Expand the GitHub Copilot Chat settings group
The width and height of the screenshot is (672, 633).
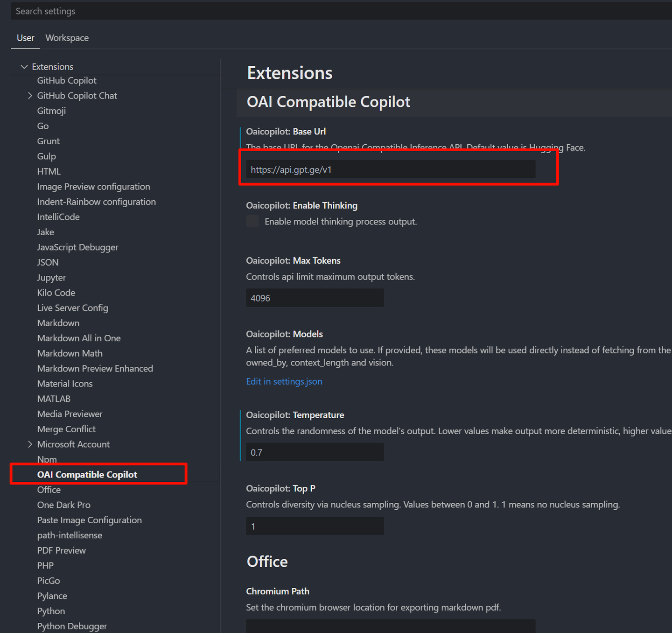30,95
